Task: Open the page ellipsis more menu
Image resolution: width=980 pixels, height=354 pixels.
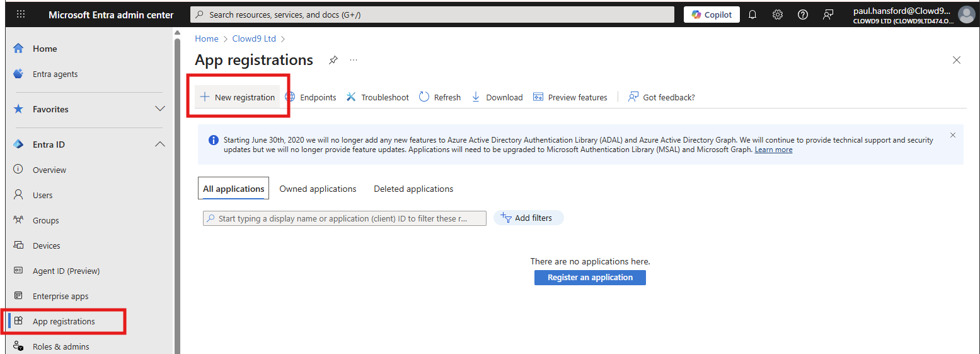Action: coord(354,60)
